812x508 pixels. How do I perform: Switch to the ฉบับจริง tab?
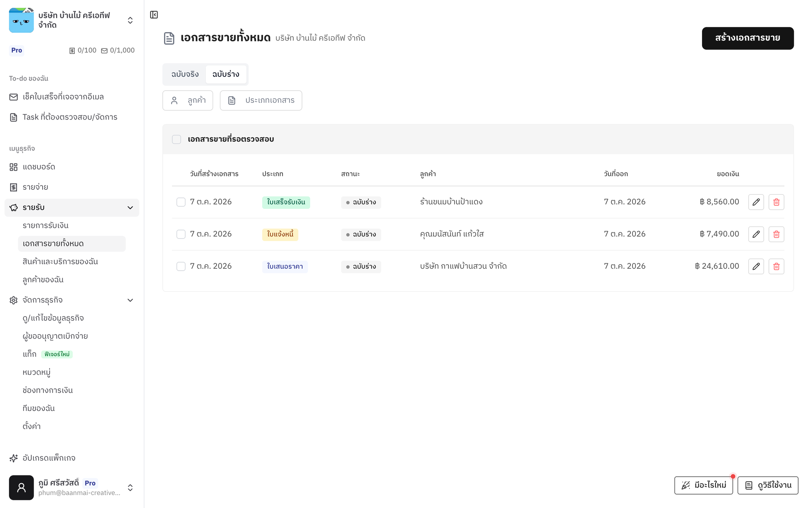[x=185, y=74]
